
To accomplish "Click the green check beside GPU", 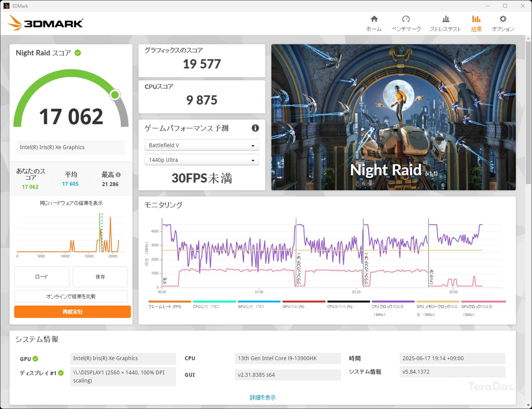I will tap(35, 359).
